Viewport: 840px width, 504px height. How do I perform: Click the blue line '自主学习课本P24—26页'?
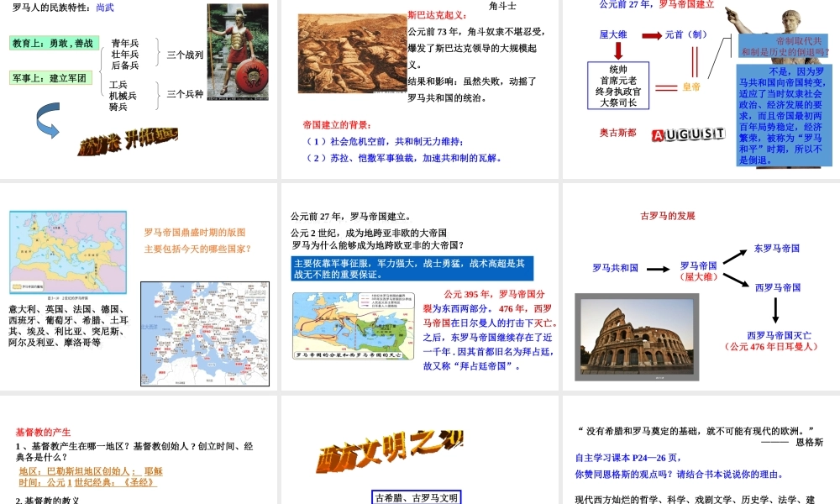pyautogui.click(x=628, y=458)
